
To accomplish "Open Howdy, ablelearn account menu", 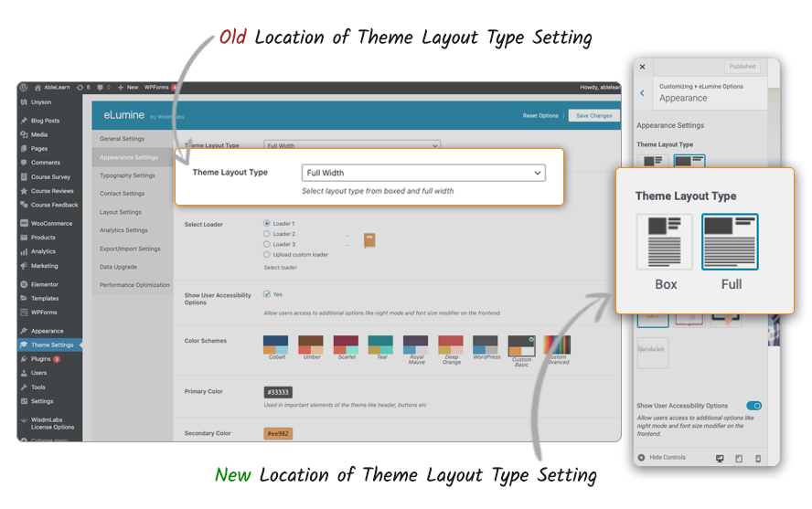I will (x=599, y=88).
